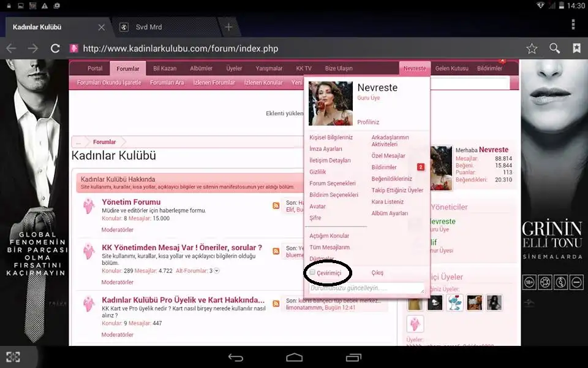Click the RSS feed icon beside Yönetim Forumu

[x=276, y=205]
